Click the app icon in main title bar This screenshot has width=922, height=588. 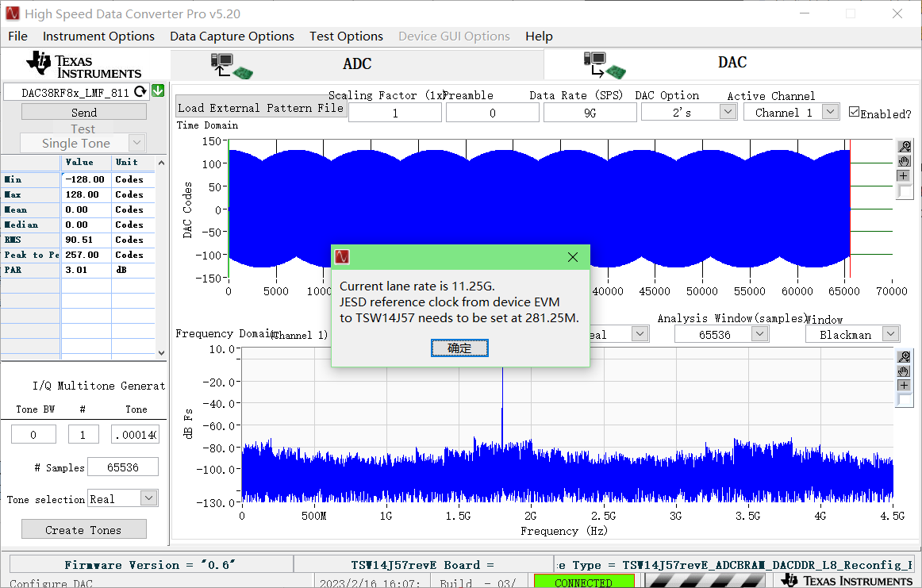[x=13, y=13]
